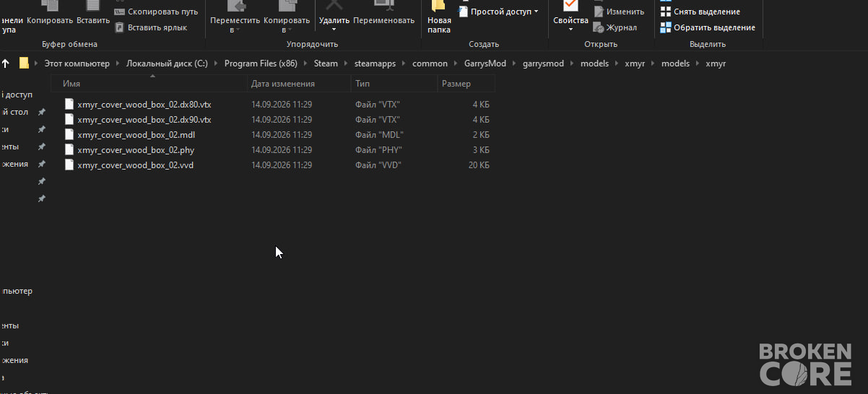Go to Локальный диск (C:) in address bar
868x394 pixels.
tap(167, 64)
